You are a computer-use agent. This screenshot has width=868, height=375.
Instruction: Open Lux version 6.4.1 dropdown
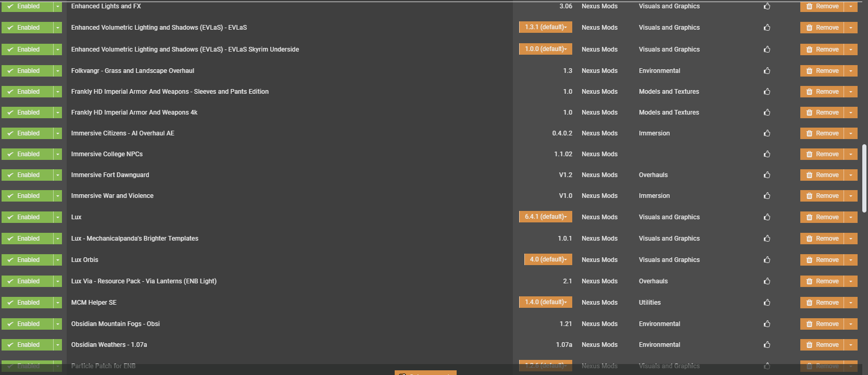(x=545, y=217)
